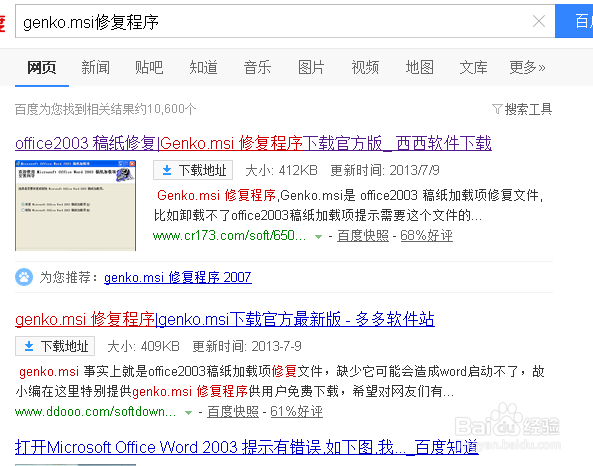Open 百度快照 for the ddooo.com result
593x466 pixels.
pos(233,412)
